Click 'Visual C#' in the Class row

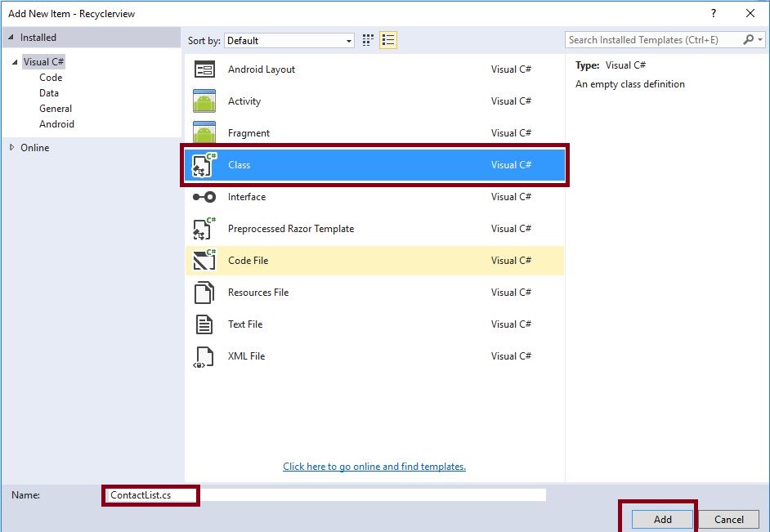(511, 165)
